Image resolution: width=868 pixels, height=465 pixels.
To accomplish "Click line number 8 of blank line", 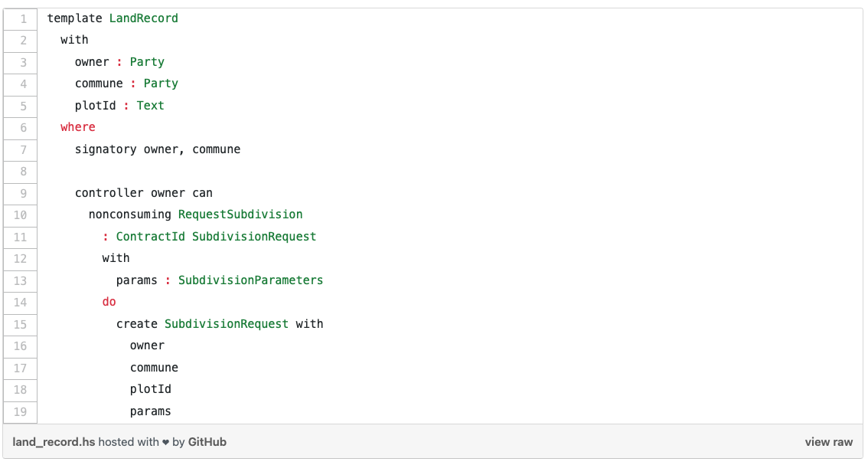I will pos(24,171).
